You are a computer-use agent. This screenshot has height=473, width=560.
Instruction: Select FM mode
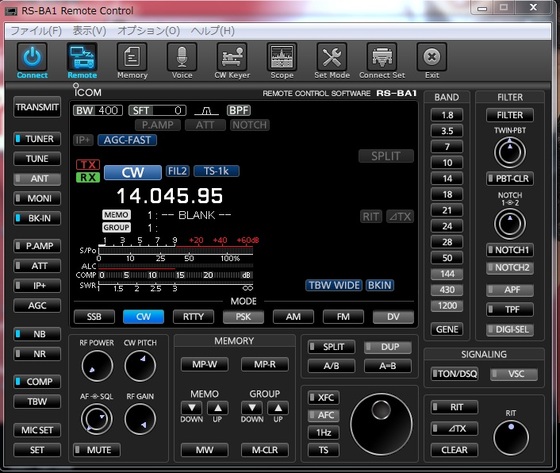point(343,317)
